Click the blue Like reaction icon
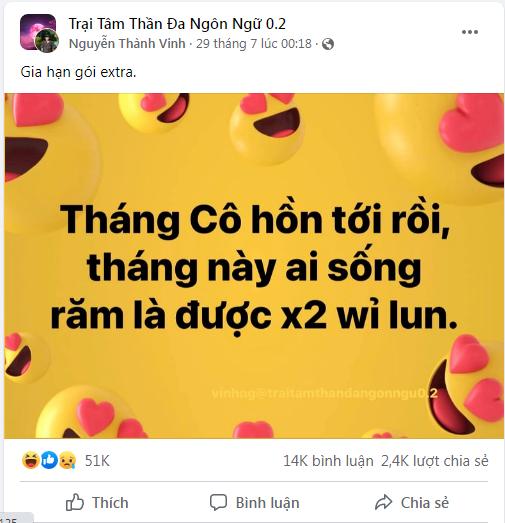 pos(49,460)
